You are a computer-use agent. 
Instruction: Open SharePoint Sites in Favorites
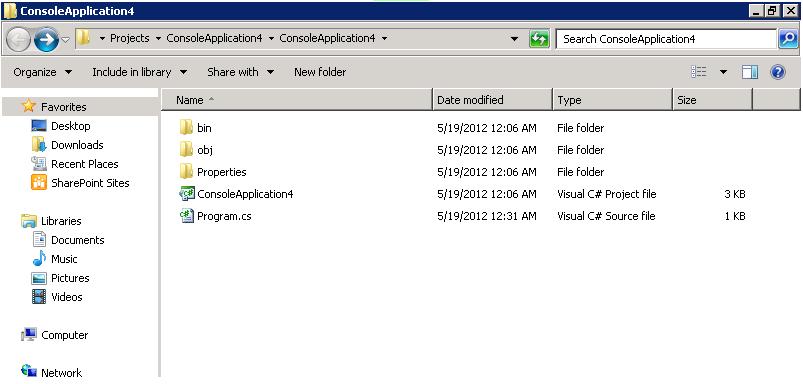click(90, 183)
